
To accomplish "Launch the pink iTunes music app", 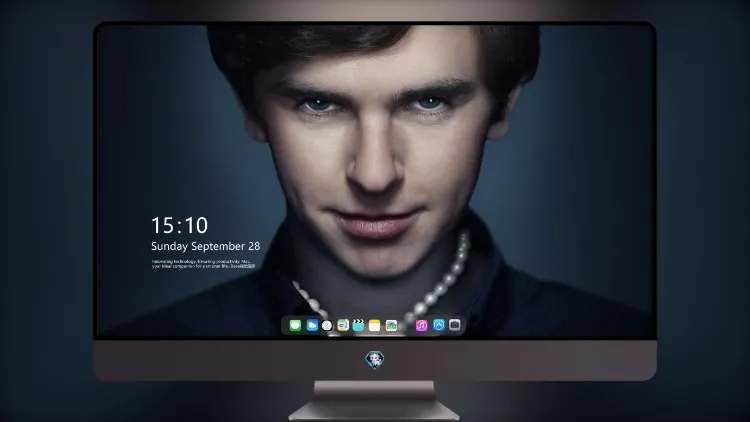I will pos(421,325).
